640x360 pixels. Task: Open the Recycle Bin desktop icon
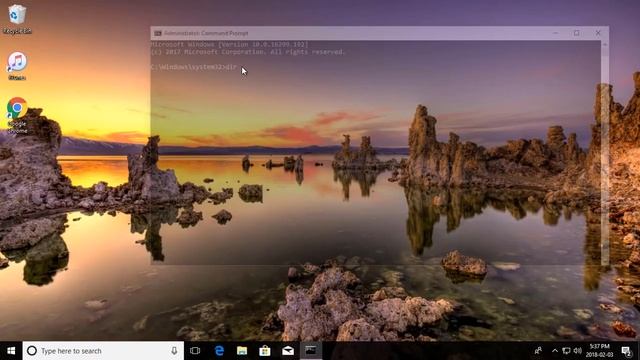17,19
